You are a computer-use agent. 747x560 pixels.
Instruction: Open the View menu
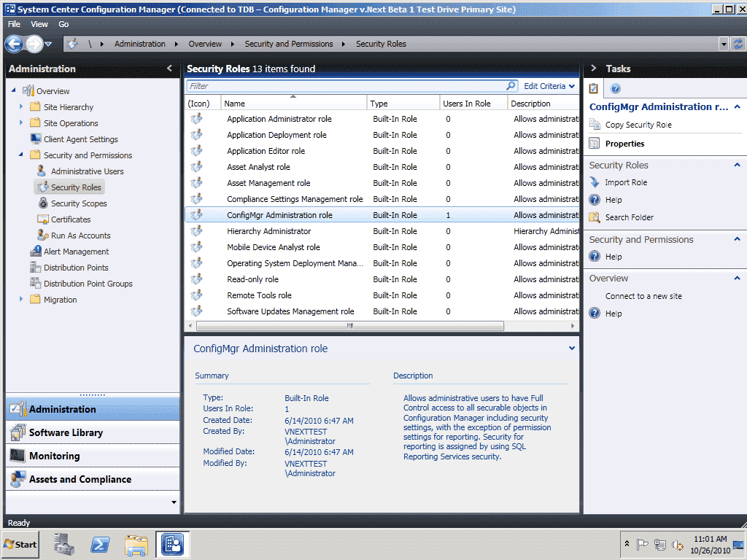(39, 23)
